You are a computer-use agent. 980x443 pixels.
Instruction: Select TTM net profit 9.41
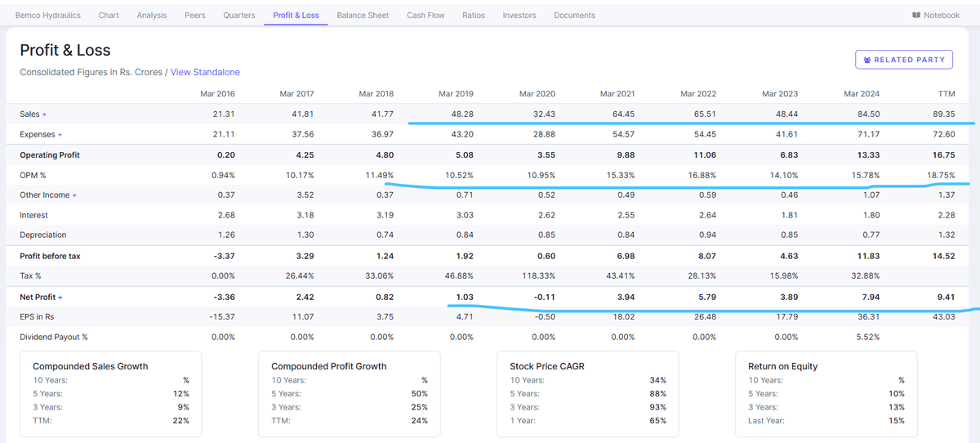coord(947,298)
